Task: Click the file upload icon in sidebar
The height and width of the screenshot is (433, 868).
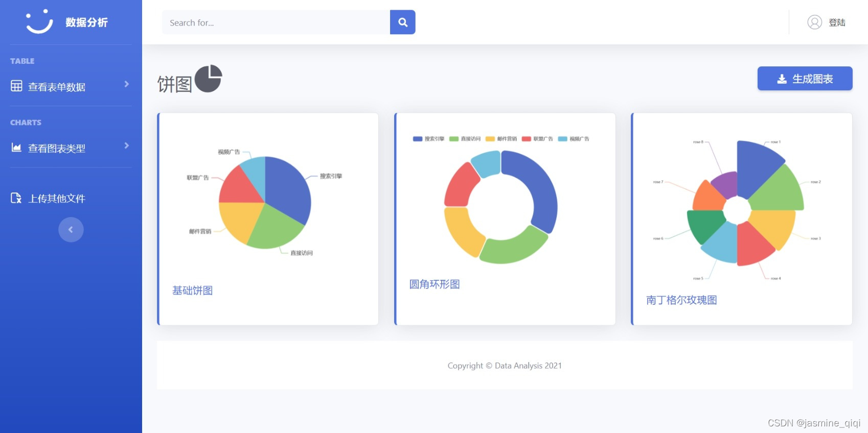Action: coord(16,198)
